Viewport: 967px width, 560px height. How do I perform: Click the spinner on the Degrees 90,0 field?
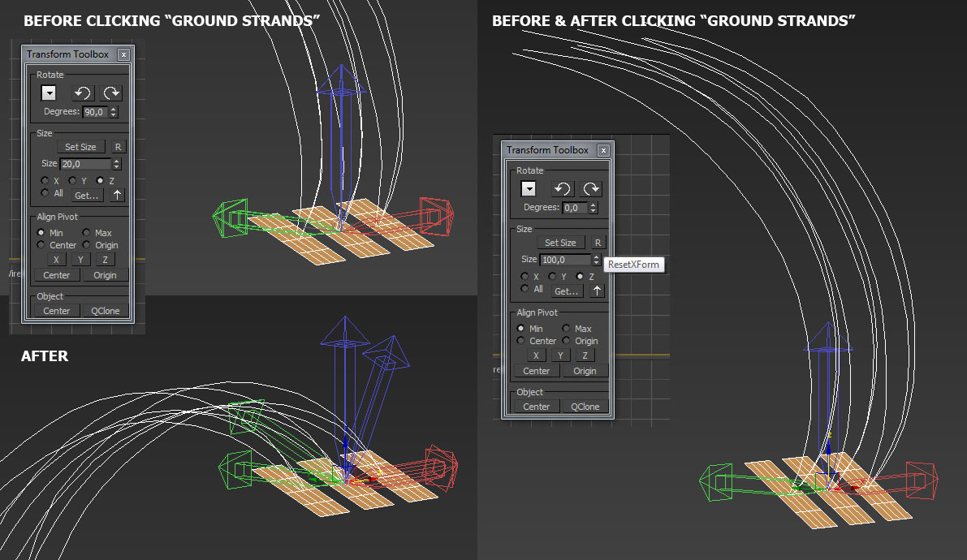coord(113,112)
